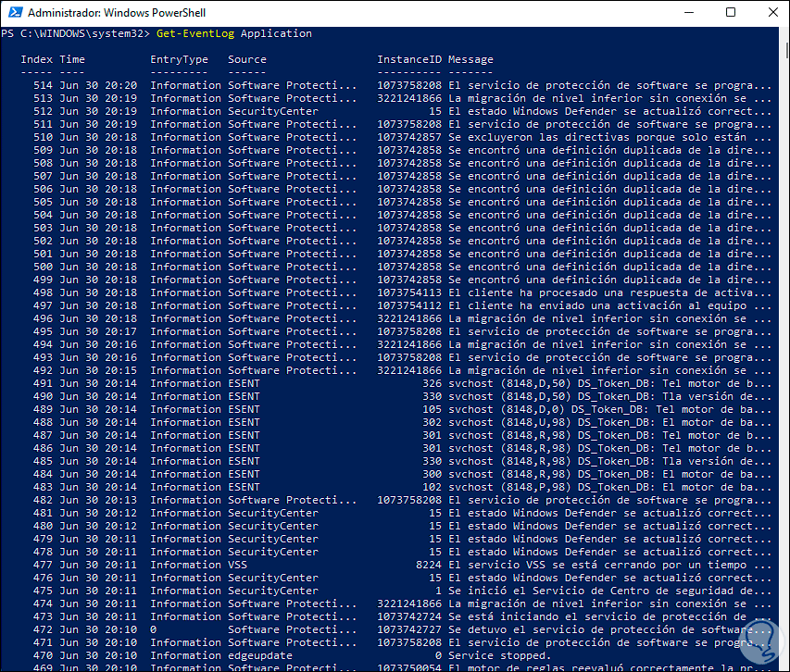This screenshot has width=790, height=672.
Task: Click the PS C:\WINDOWS\system32> prompt
Action: pos(75,33)
